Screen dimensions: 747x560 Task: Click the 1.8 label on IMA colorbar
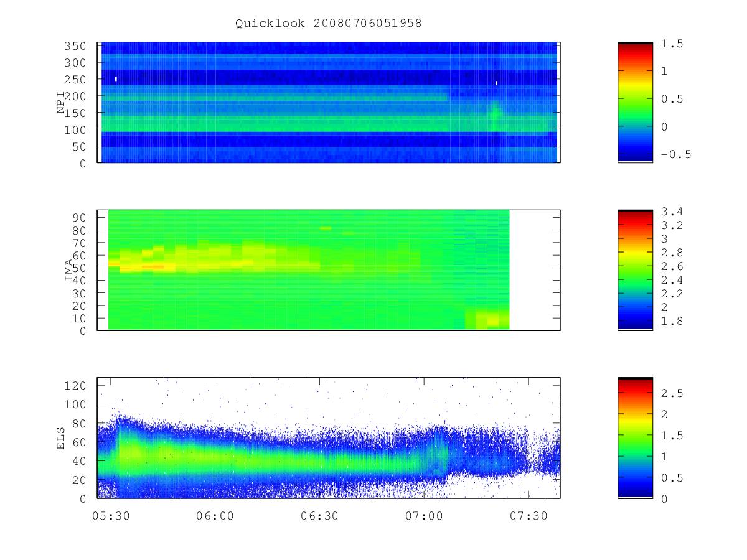pos(672,321)
